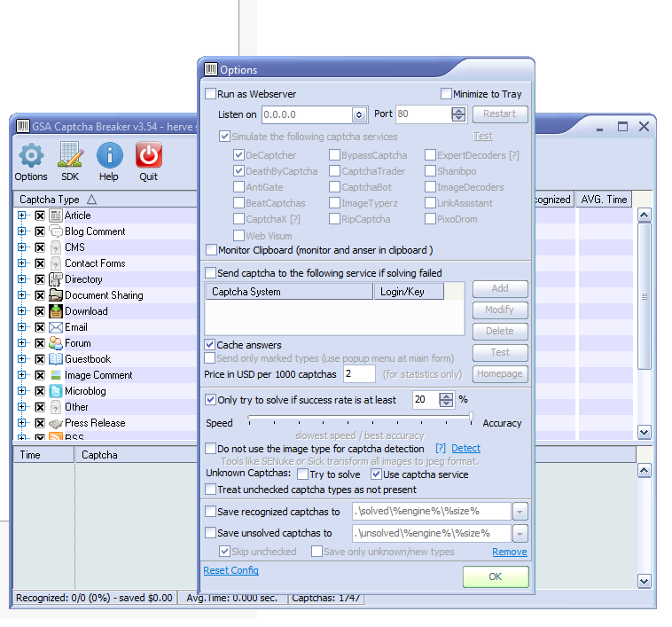This screenshot has width=672, height=627.
Task: Click the sort triangle beside Captcha Type
Action: (91, 200)
